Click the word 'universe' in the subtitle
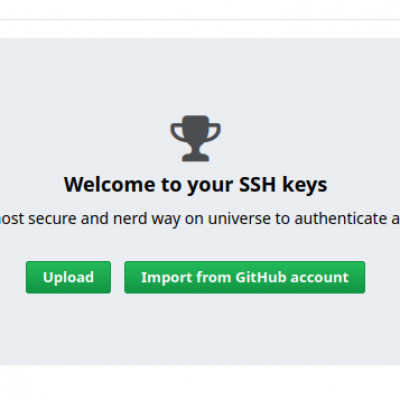 pyautogui.click(x=239, y=219)
